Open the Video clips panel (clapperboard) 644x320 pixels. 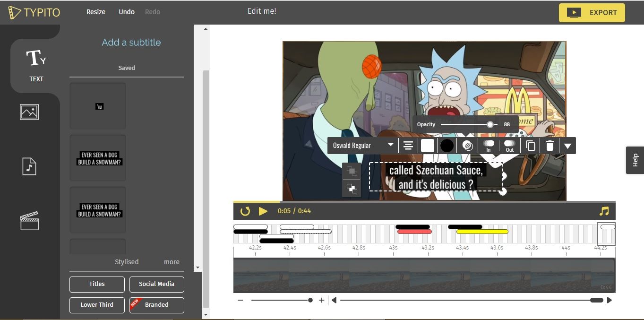[29, 221]
